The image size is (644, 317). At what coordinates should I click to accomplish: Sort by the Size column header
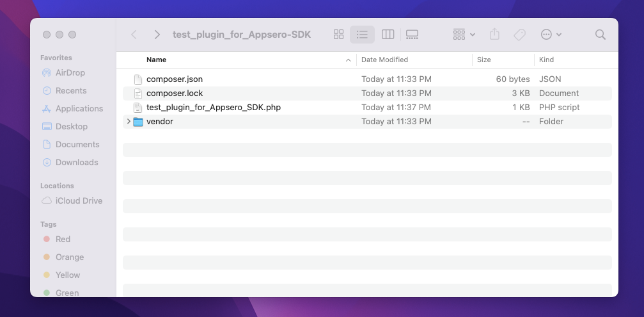[x=484, y=60]
